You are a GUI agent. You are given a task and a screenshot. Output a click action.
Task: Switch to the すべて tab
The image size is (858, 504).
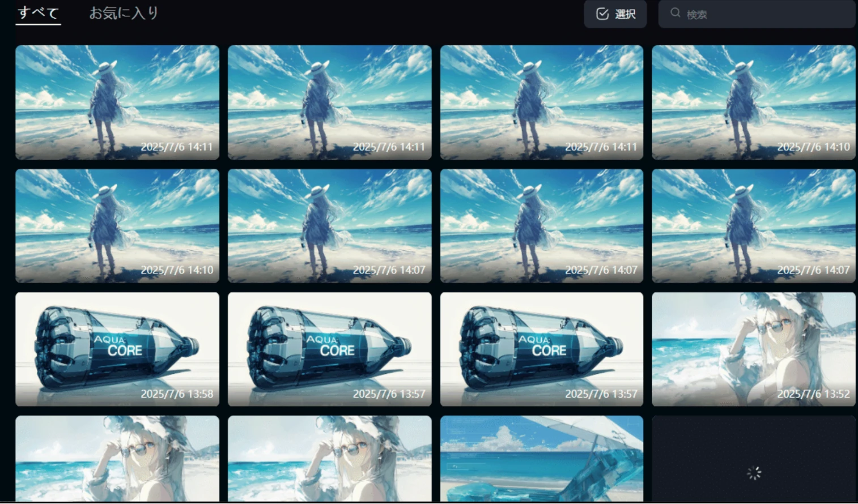pos(38,13)
